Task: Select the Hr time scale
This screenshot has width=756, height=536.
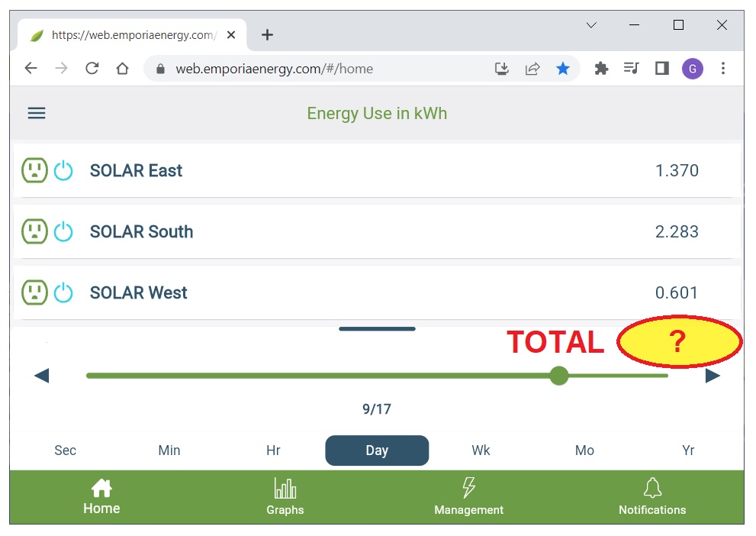Action: coord(273,450)
